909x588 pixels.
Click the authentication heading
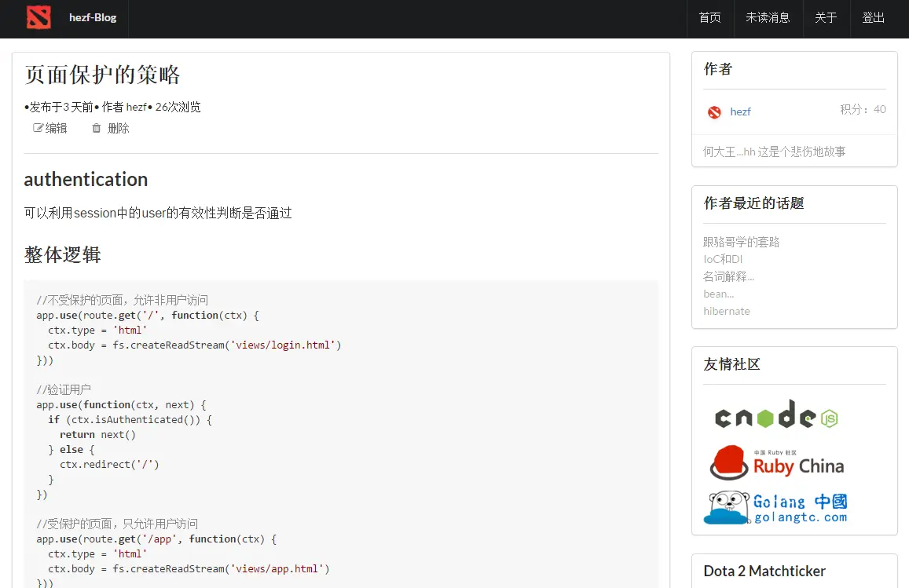(x=86, y=180)
